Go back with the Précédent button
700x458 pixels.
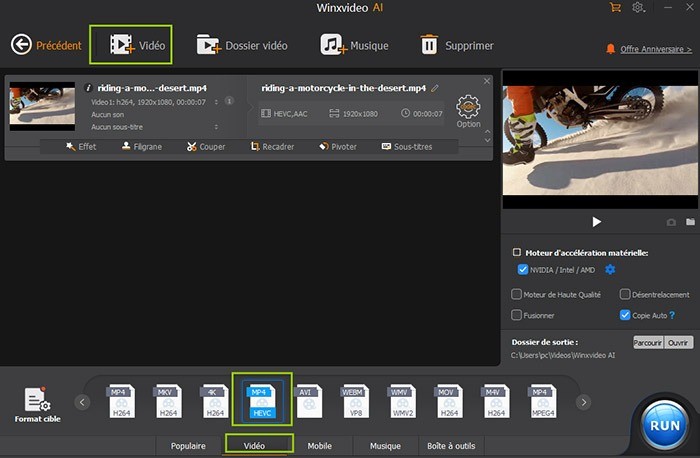click(x=46, y=45)
